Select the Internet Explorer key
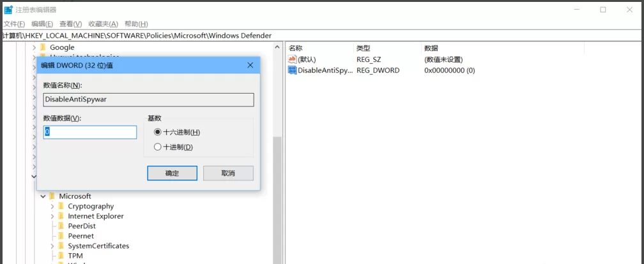Viewport: 644px width, 264px height. click(96, 216)
